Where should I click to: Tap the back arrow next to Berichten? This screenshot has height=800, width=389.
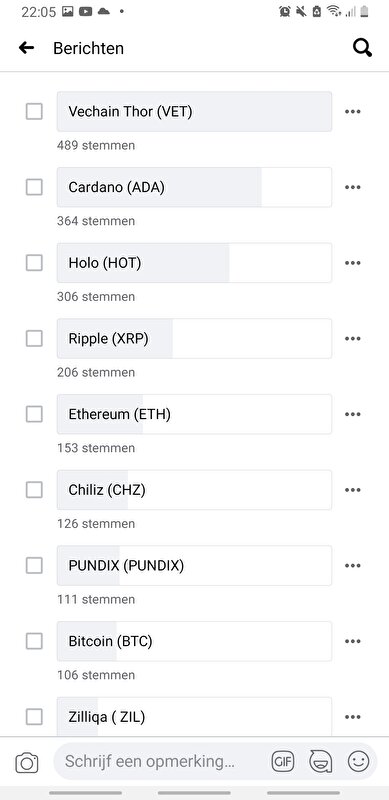[26, 48]
